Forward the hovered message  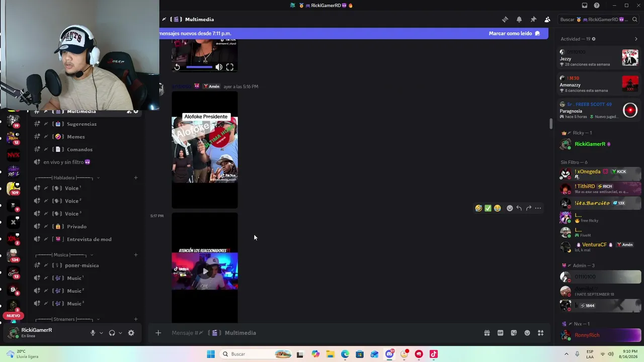(x=529, y=208)
